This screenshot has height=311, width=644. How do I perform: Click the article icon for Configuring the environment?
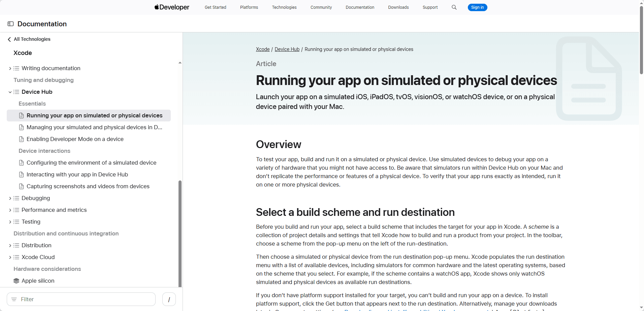tap(22, 163)
